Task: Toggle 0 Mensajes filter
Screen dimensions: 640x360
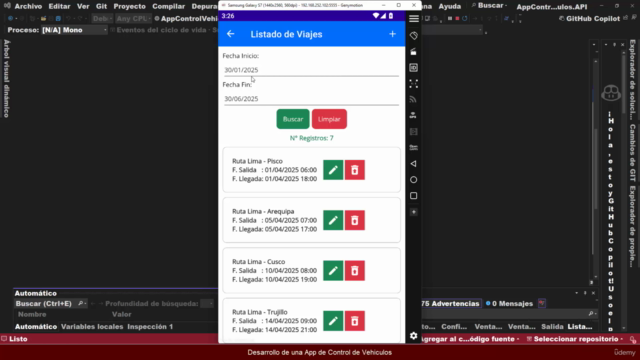Action: click(x=509, y=303)
